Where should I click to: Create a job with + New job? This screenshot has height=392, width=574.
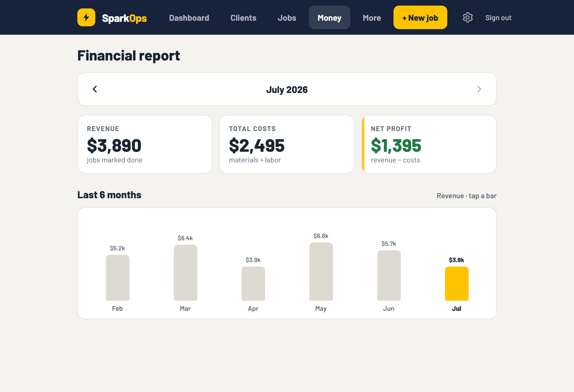[420, 18]
